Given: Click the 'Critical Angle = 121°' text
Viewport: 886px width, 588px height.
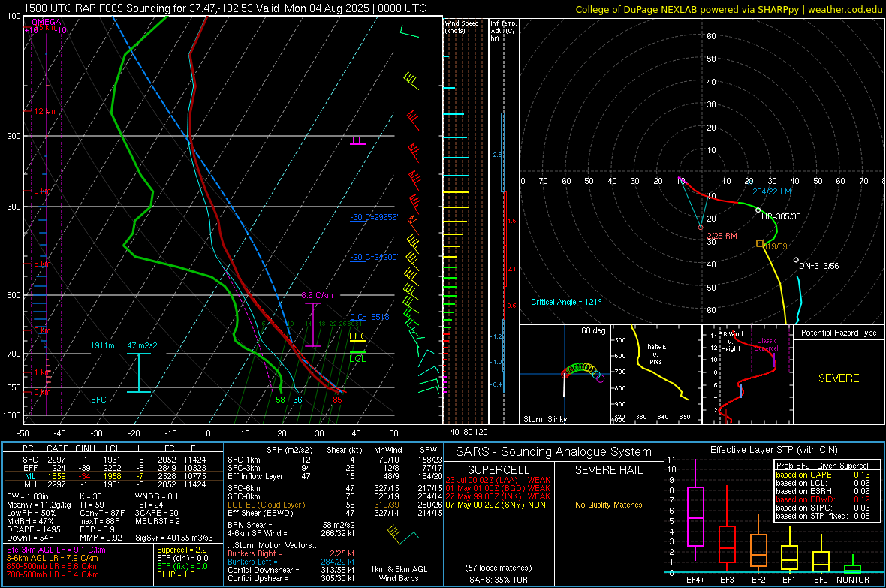Looking at the screenshot, I should [x=566, y=302].
